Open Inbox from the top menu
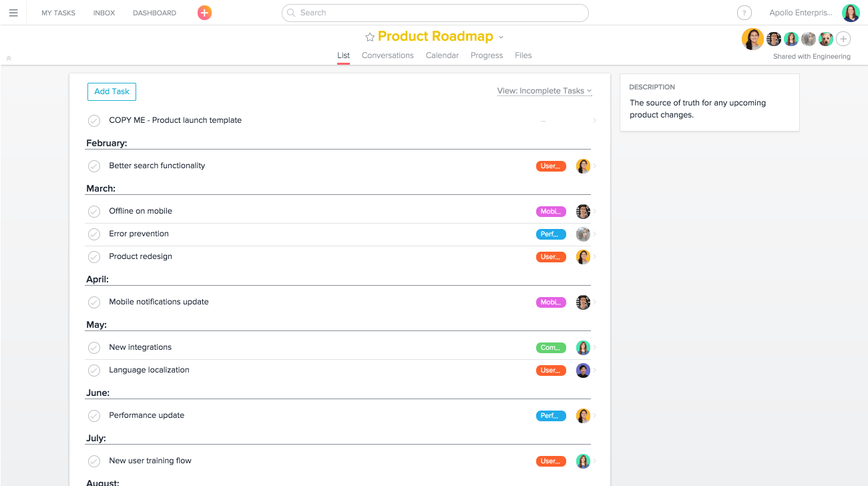 coord(103,12)
